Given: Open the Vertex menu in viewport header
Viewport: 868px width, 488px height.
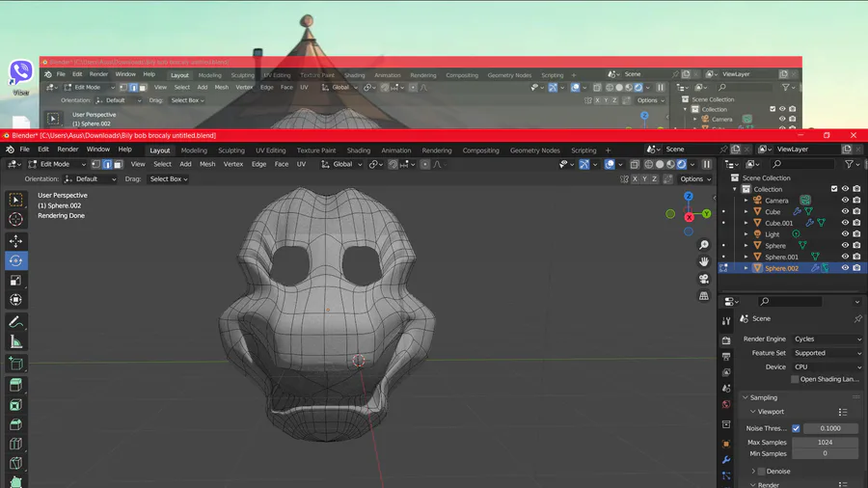Looking at the screenshot, I should click(233, 164).
